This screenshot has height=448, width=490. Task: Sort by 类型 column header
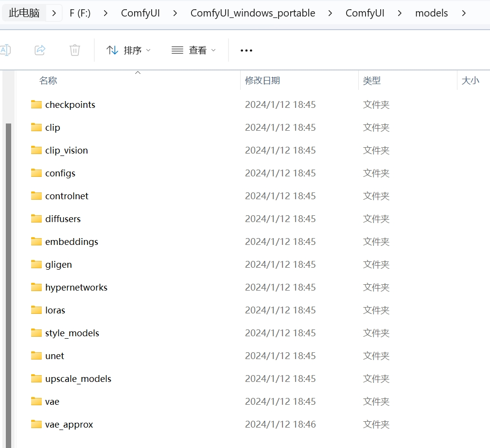point(371,81)
